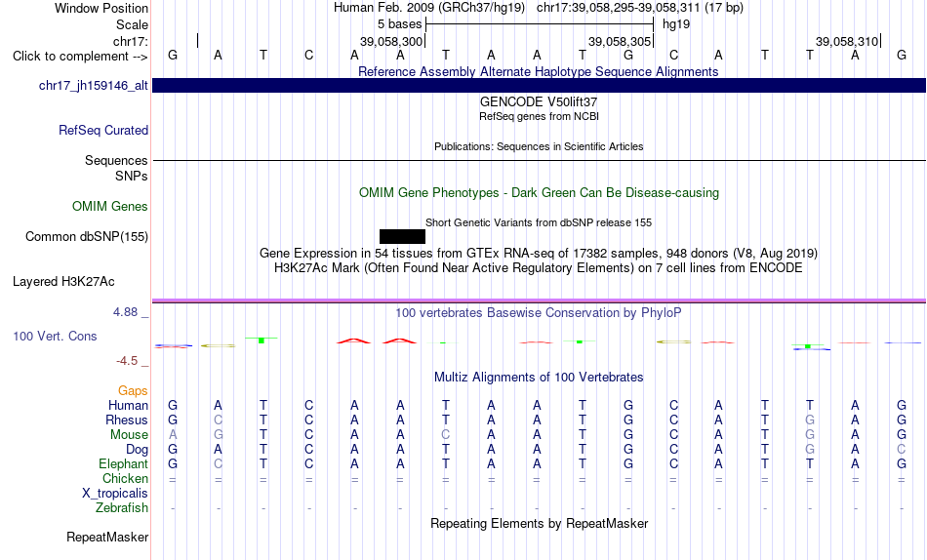Click the Sequences track label
The height and width of the screenshot is (560, 927).
(x=116, y=161)
